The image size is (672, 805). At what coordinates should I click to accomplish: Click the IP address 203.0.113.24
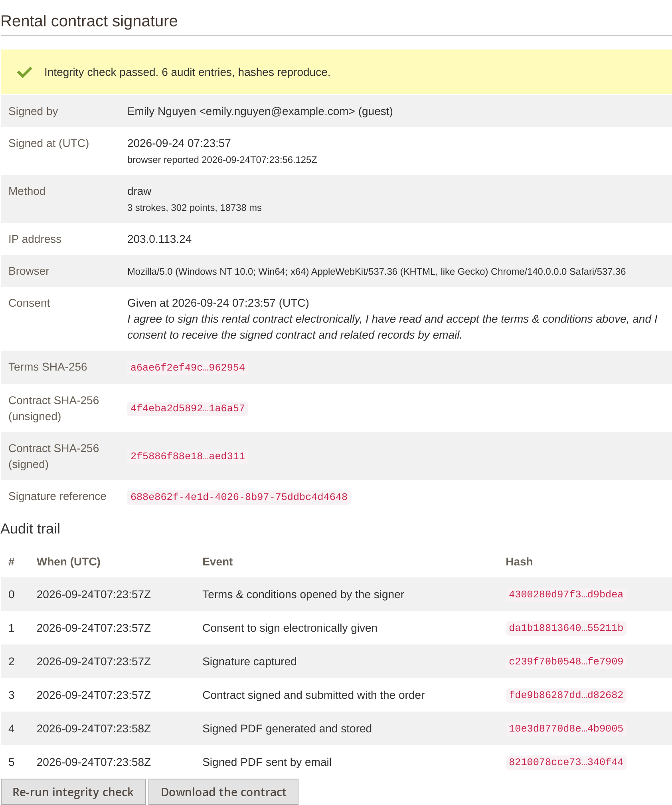point(159,239)
